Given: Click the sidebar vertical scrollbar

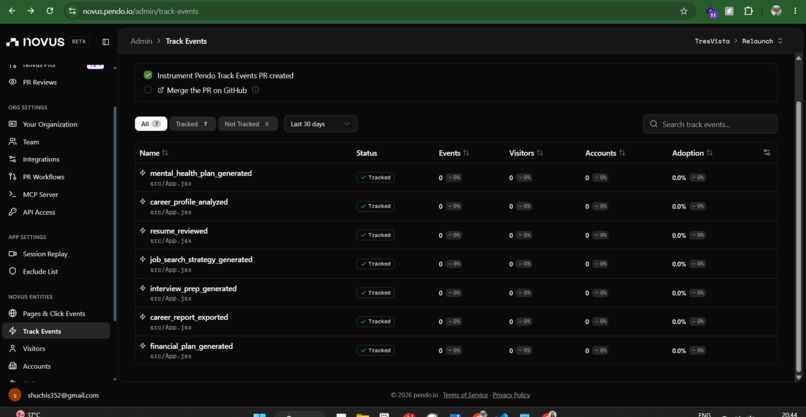Looking at the screenshot, I should point(115,213).
